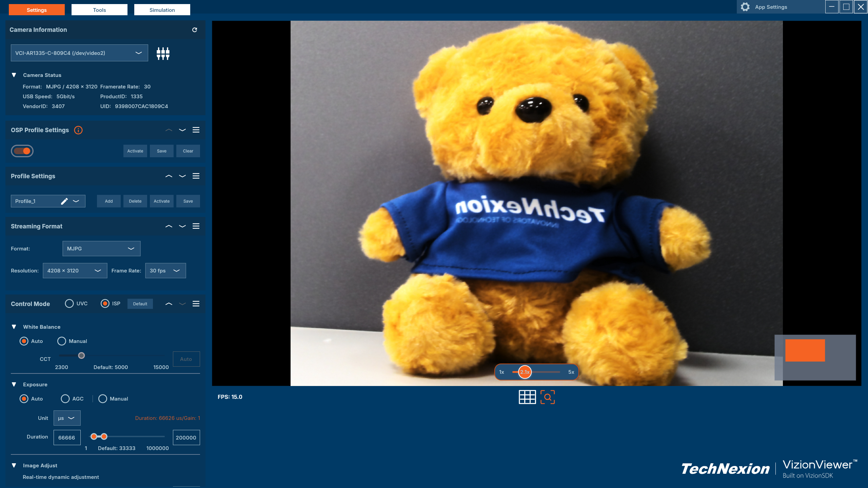
Task: Collapse the Camera Status section
Action: 14,75
